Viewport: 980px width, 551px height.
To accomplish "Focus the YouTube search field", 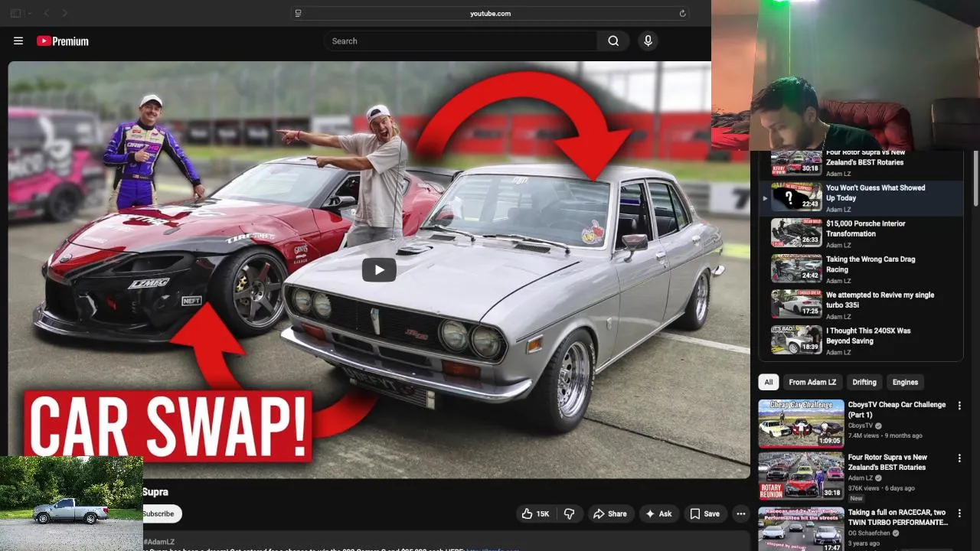I will tap(460, 41).
